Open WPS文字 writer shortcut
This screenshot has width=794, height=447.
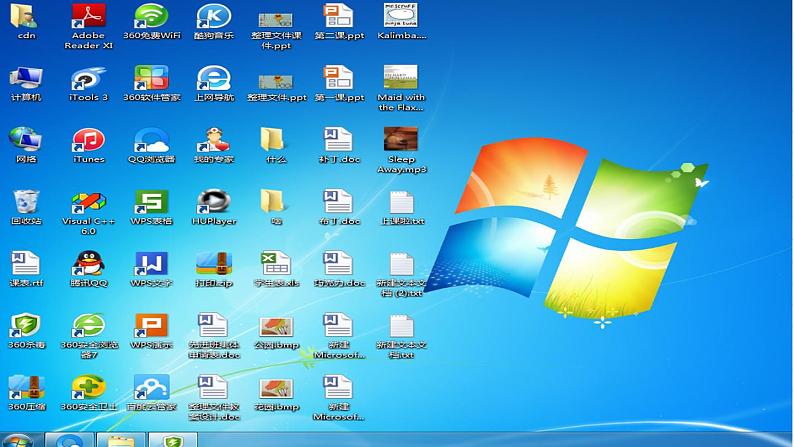(151, 269)
